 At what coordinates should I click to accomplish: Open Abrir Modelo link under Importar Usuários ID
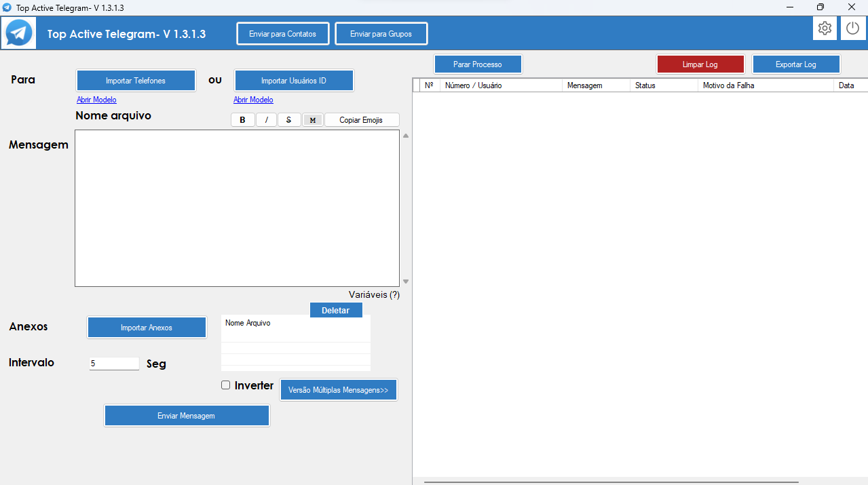click(253, 100)
